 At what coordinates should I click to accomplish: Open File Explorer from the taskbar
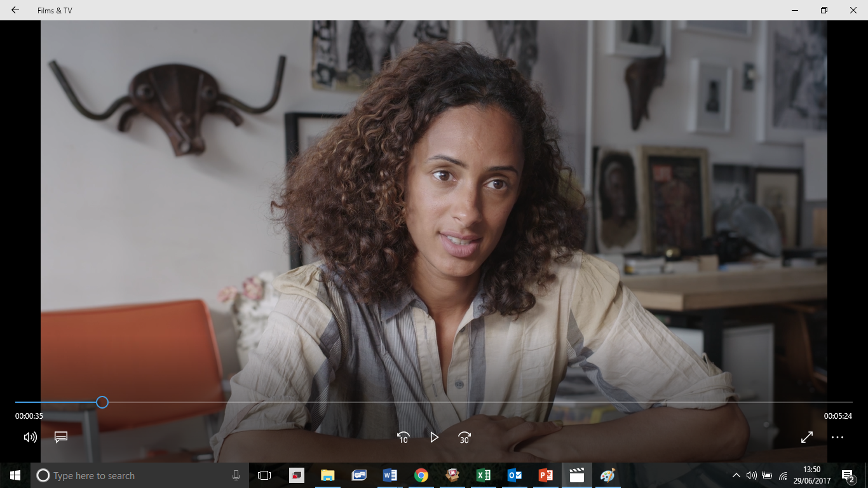tap(327, 475)
